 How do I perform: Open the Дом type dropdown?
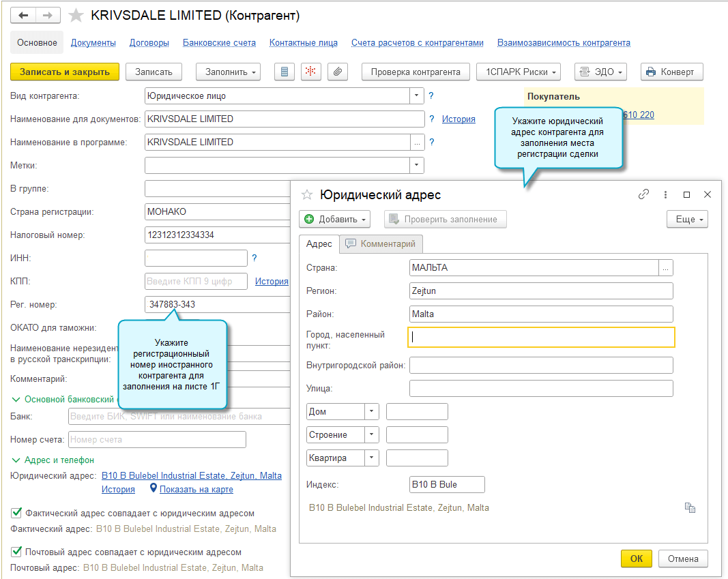[372, 412]
